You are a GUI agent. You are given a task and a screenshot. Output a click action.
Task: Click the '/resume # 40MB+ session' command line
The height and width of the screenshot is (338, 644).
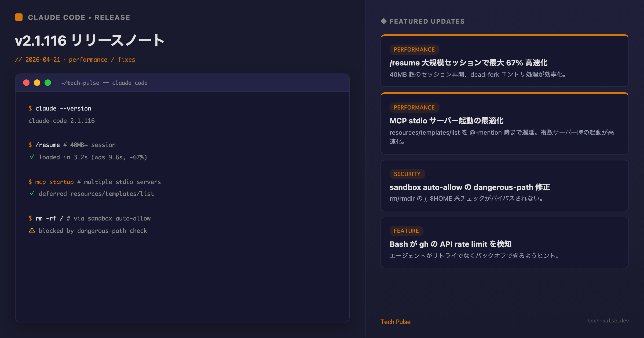pos(72,145)
